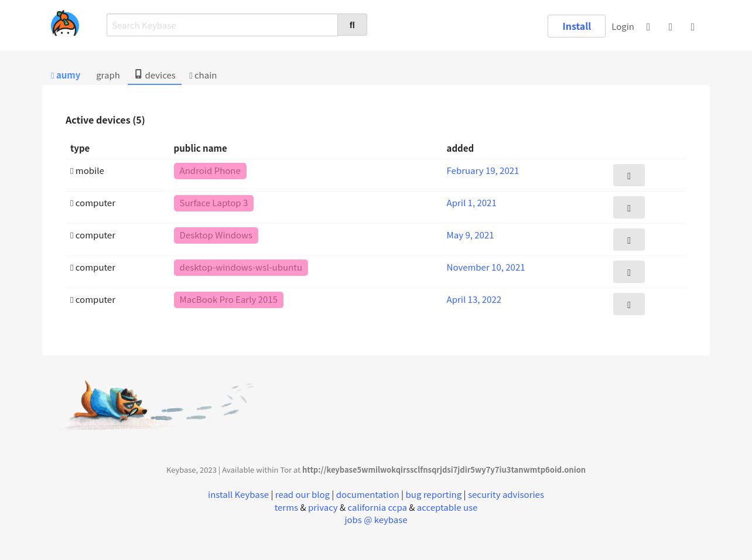The height and width of the screenshot is (560, 752).
Task: Focus the Search Keybase input field
Action: (x=222, y=25)
